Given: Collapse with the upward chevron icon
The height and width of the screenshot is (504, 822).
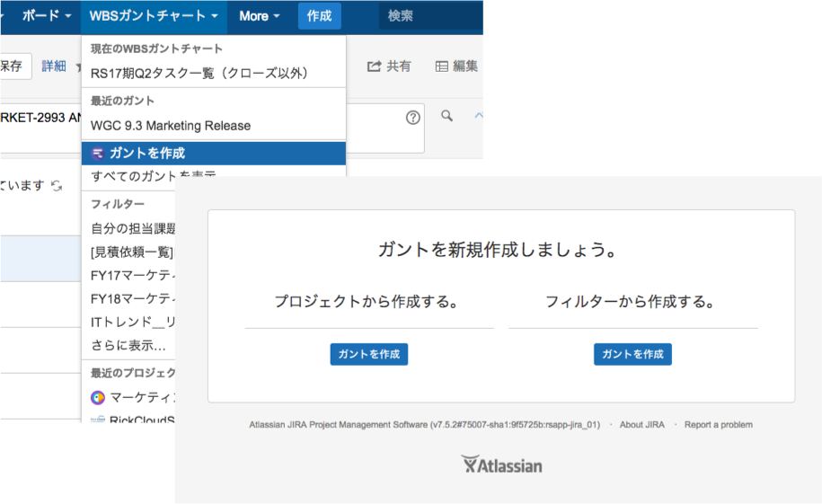Looking at the screenshot, I should click(478, 115).
